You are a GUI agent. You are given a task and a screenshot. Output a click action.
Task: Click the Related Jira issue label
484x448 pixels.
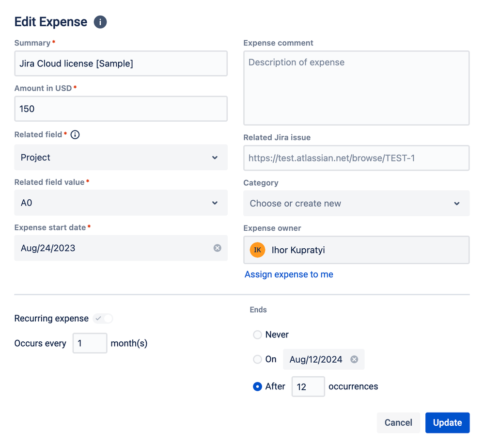click(x=277, y=138)
